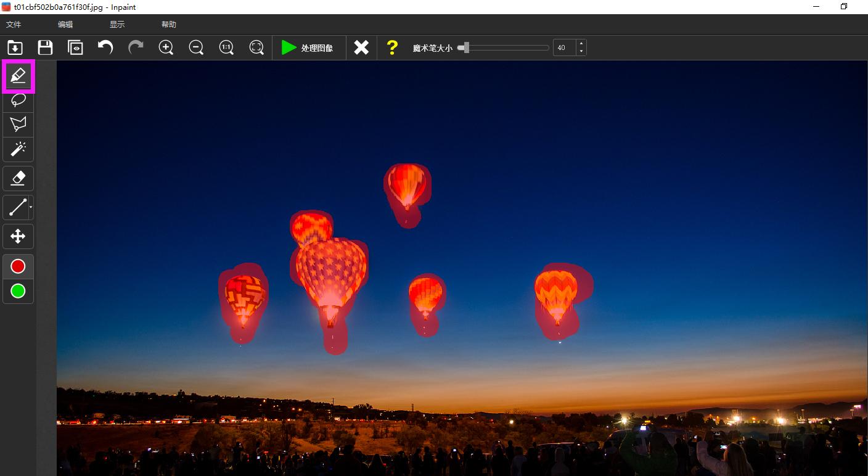Expand the Line tool options arrow
This screenshot has width=868, height=476.
click(31, 207)
